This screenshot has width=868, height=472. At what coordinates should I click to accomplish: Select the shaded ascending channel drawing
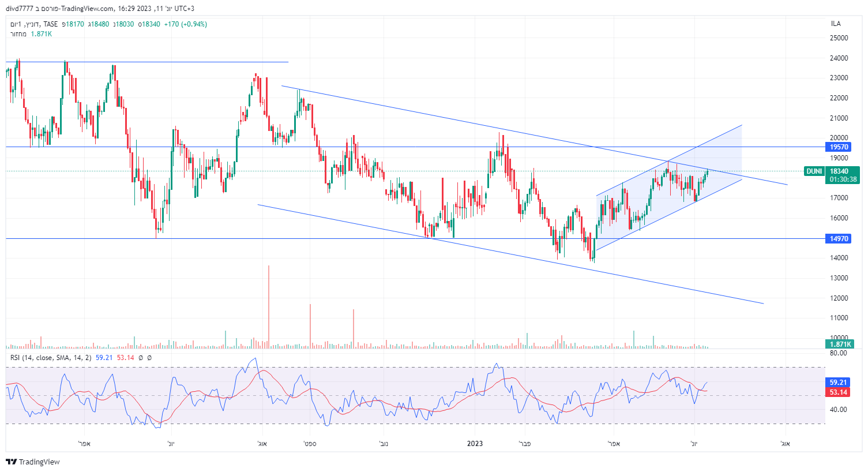[669, 188]
